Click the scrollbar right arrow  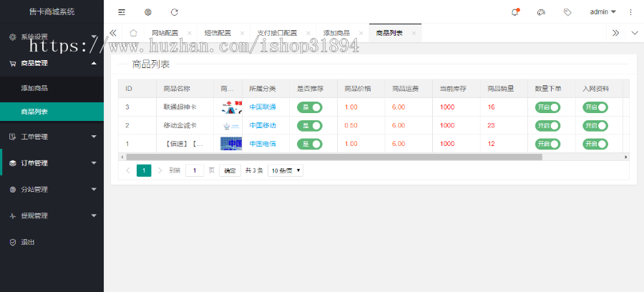pyautogui.click(x=626, y=157)
